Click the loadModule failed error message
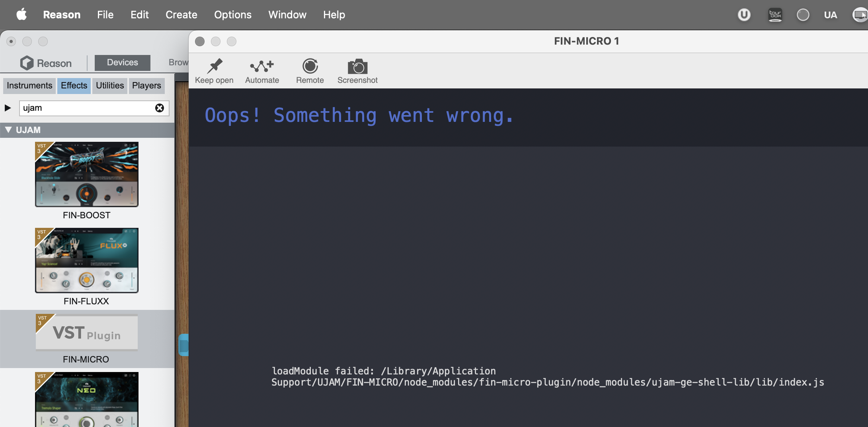This screenshot has height=427, width=868. [548, 377]
